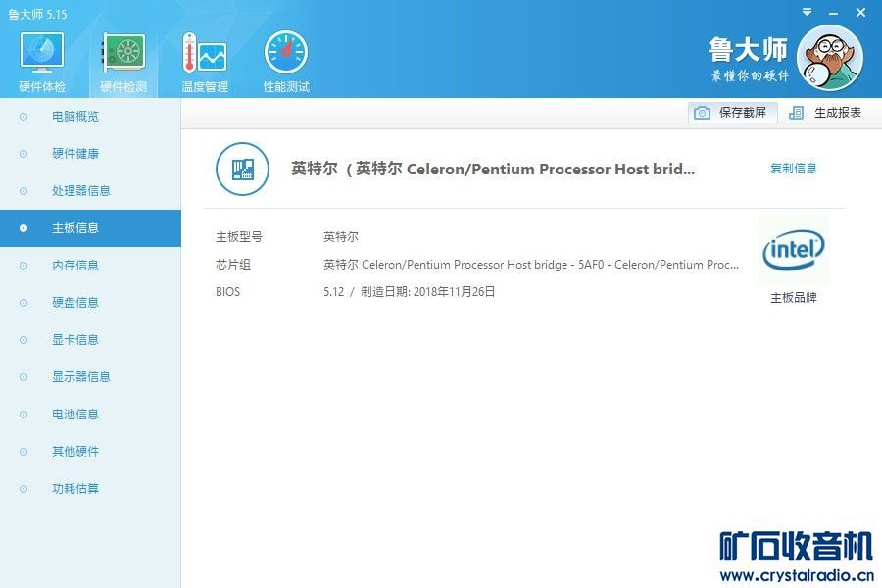Click the BIOS value 5.12 制造日期 text
This screenshot has height=588, width=882.
(409, 291)
